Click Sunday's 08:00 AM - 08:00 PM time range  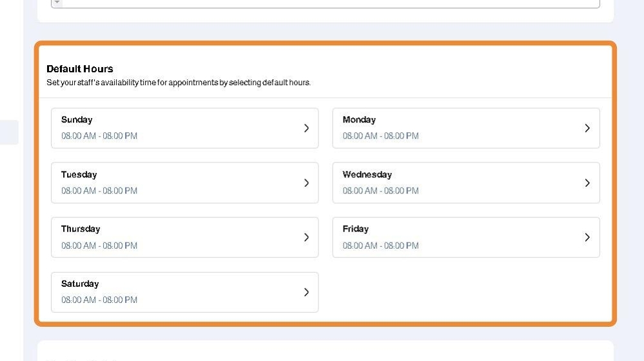click(x=99, y=136)
